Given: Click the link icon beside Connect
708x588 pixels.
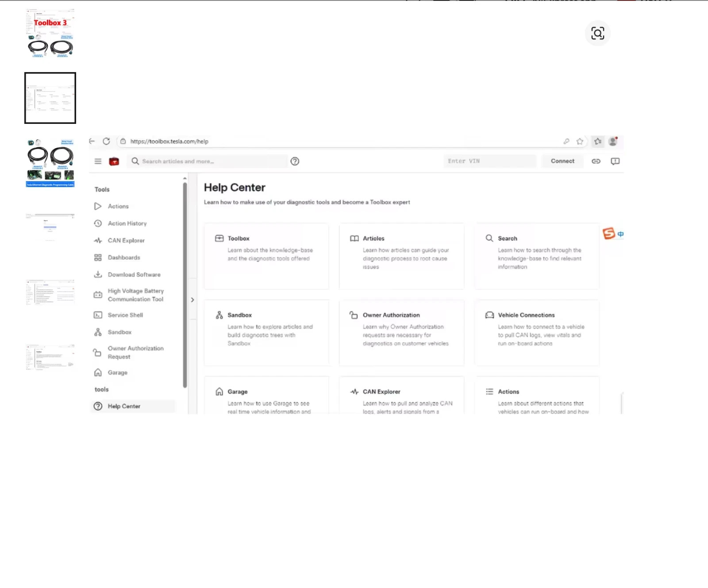Looking at the screenshot, I should tap(596, 161).
